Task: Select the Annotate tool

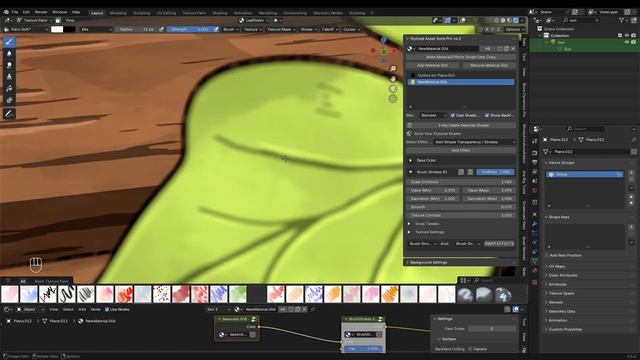Action: 9,114
